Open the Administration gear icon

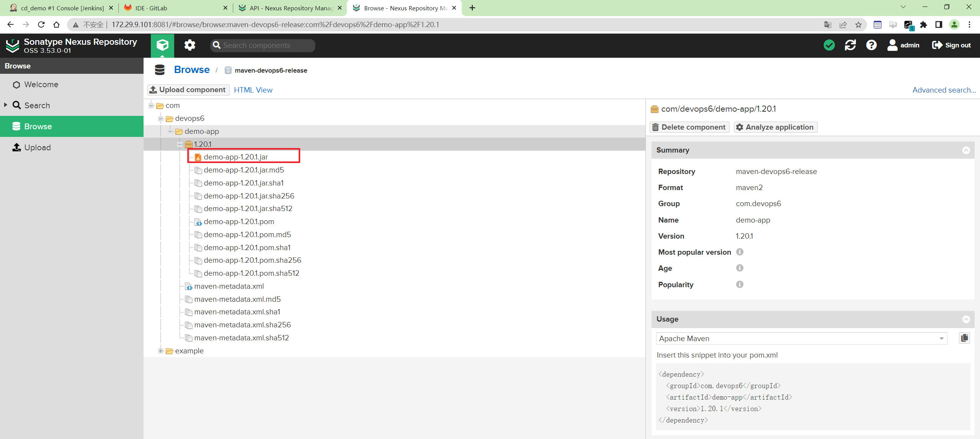(x=189, y=45)
